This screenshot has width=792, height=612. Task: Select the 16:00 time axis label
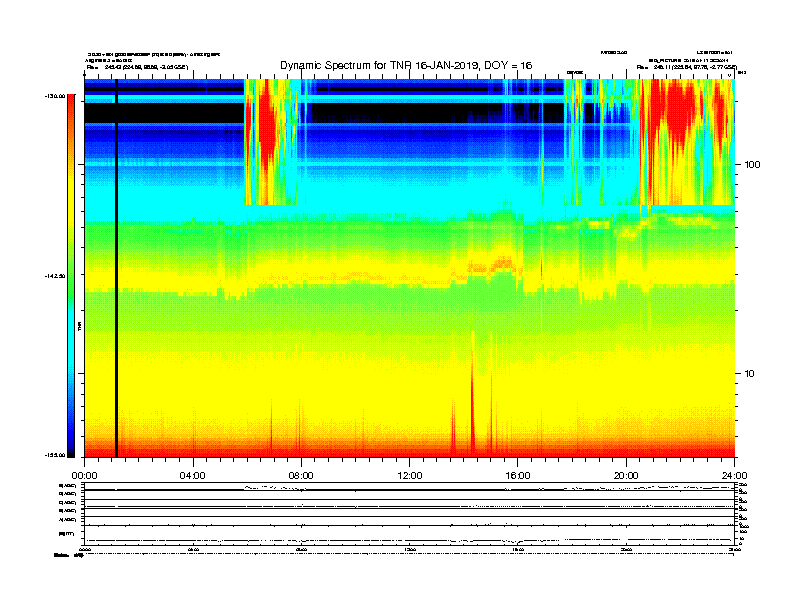coord(518,476)
